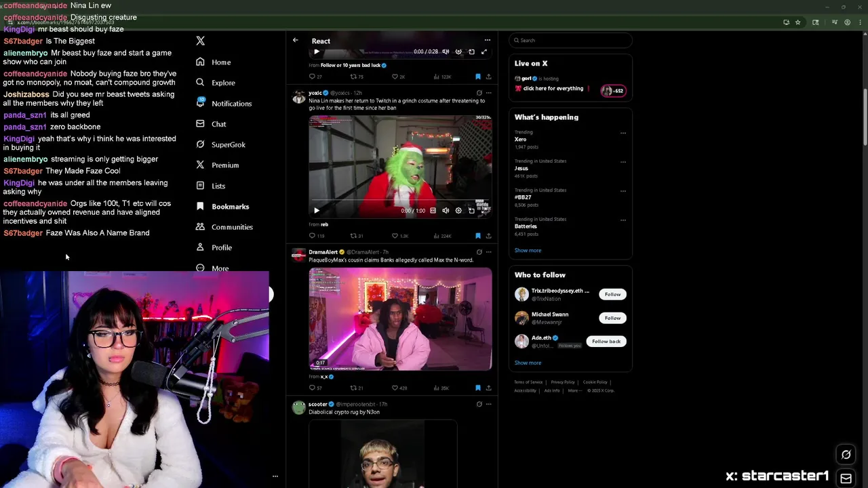868x488 pixels.
Task: Like the top post with 2K likes
Action: tap(398, 77)
